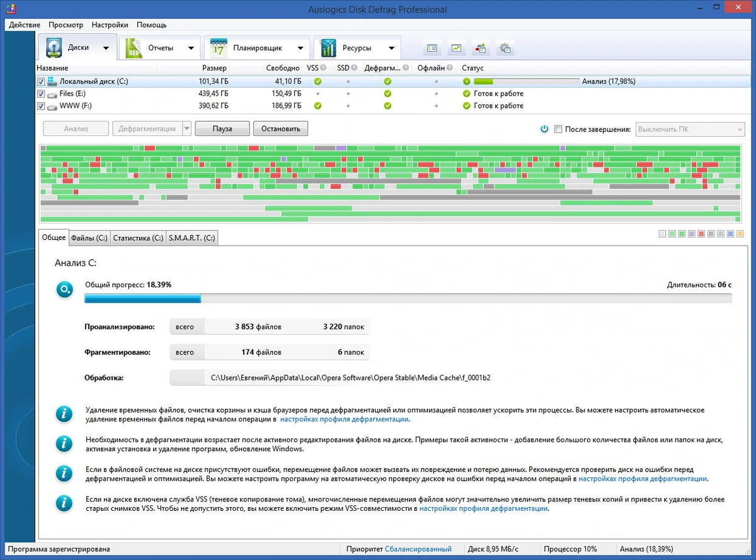Click the Дефрагм. column help icon
The image size is (756, 560).
click(406, 68)
